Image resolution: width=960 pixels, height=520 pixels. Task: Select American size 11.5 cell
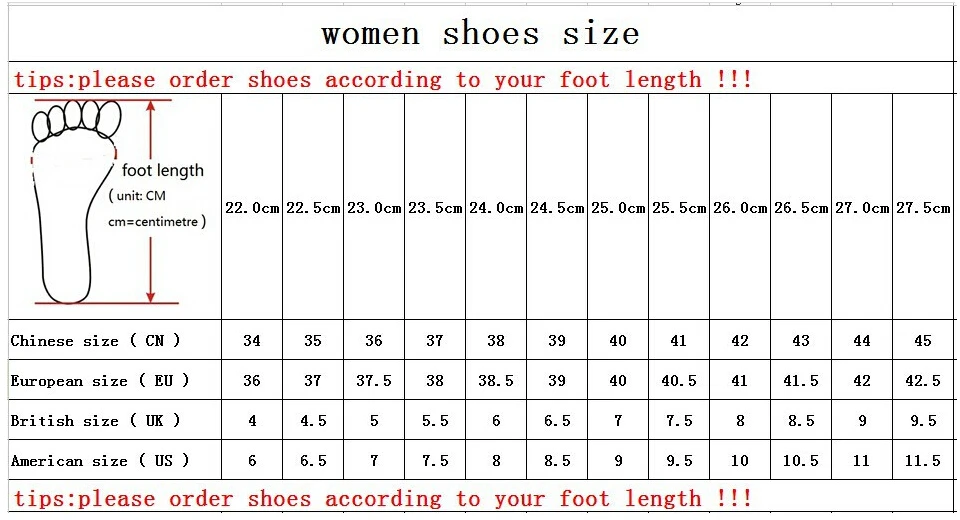(x=923, y=460)
